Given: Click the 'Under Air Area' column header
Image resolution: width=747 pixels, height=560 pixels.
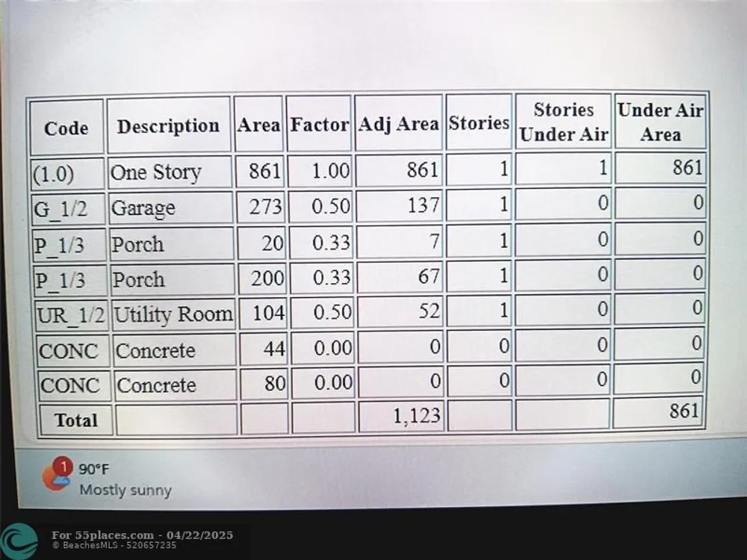Looking at the screenshot, I should (660, 122).
